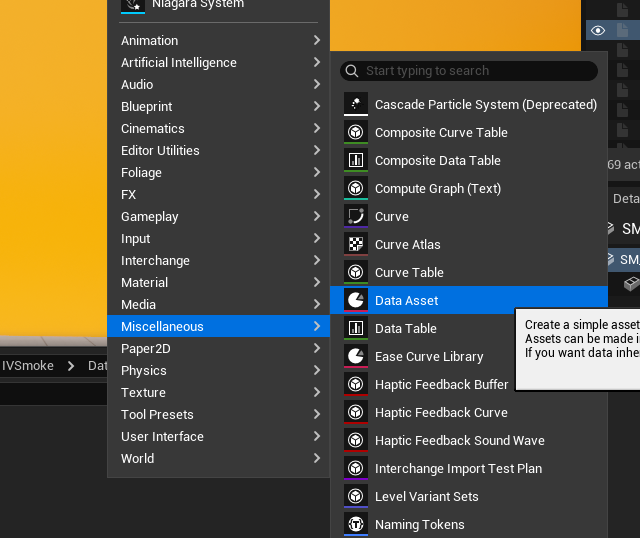
Task: Click the Data Asset pie icon
Action: (355, 300)
